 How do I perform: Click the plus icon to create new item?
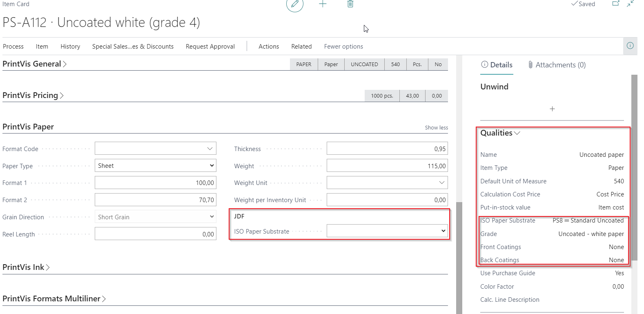[323, 4]
